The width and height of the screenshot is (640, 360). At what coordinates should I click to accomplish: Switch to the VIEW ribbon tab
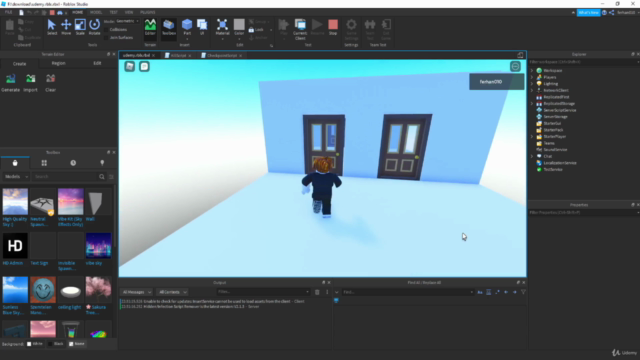(x=129, y=12)
